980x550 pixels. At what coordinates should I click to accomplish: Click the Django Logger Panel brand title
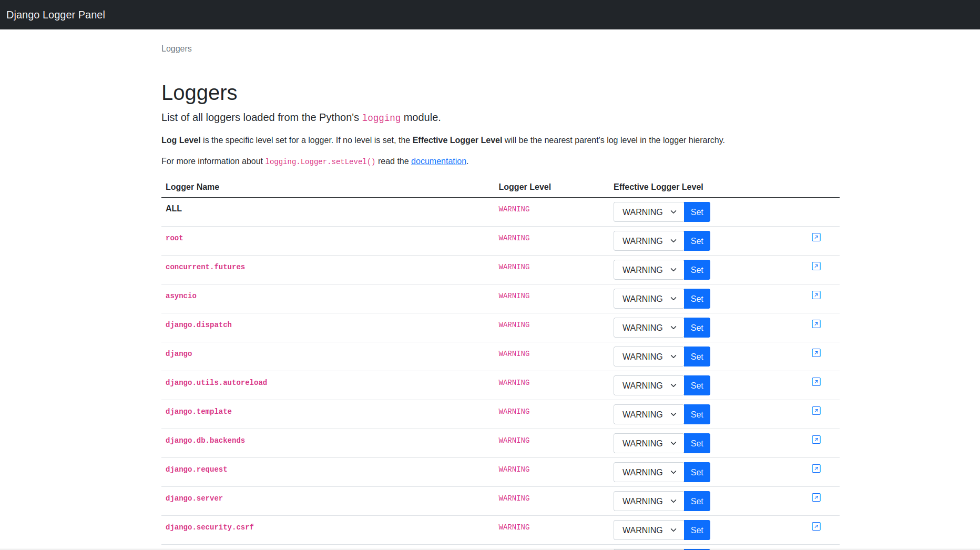point(56,15)
